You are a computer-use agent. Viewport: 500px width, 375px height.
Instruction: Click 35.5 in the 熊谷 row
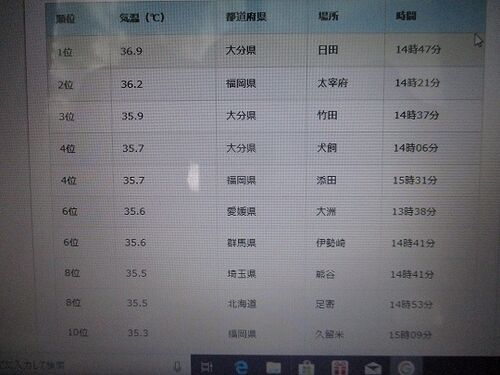136,273
